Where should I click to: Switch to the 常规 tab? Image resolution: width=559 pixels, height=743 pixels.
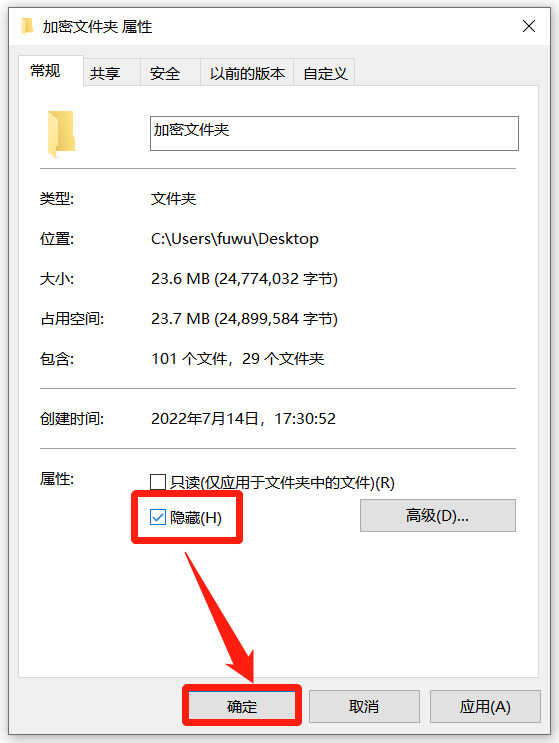coord(46,72)
